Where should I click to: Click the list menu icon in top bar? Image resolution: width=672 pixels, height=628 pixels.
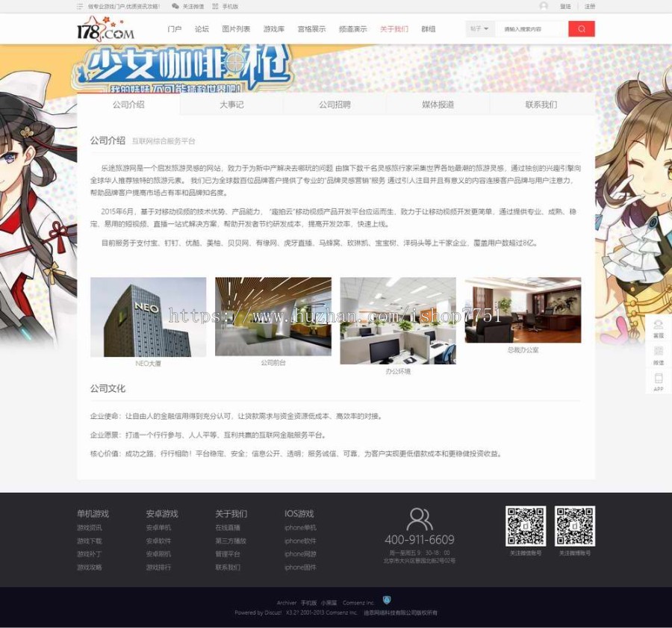[80, 7]
